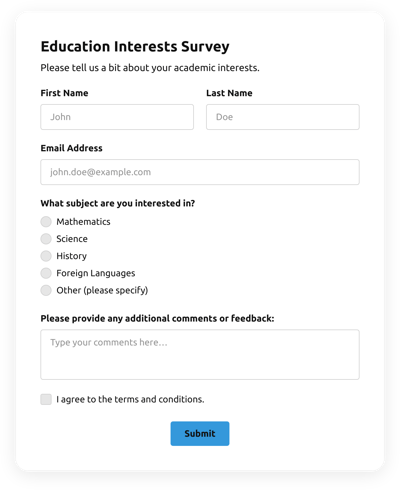
Task: Click the 'Education Interests Survey' heading
Action: (x=135, y=47)
